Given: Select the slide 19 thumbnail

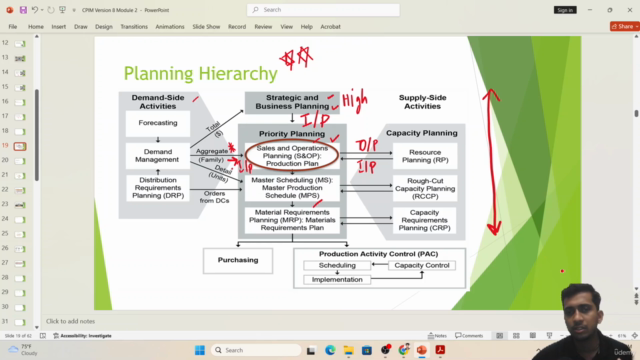Looking at the screenshot, I should (20, 146).
